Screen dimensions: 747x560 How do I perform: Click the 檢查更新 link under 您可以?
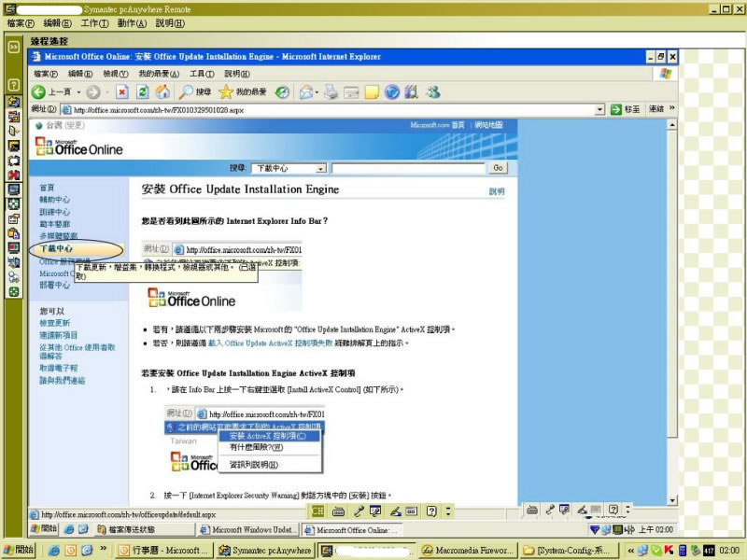[x=54, y=323]
